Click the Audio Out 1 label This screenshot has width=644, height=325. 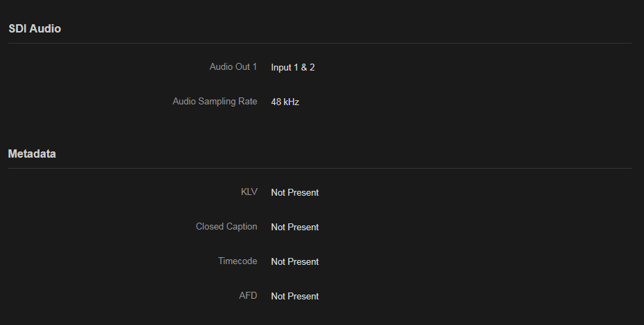click(x=233, y=67)
